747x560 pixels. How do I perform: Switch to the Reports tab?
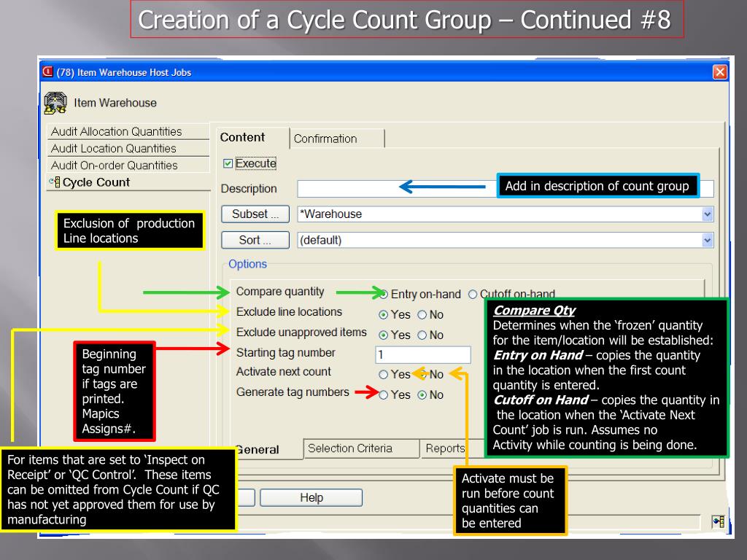click(445, 448)
